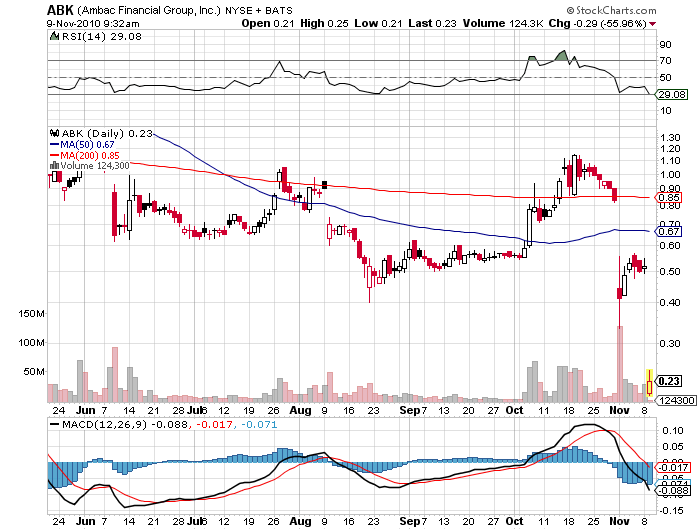Click the red down arrow after Chg

(x=653, y=24)
